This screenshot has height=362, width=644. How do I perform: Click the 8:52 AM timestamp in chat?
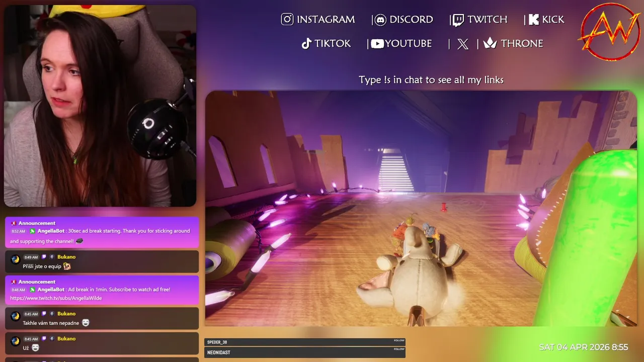tap(19, 231)
